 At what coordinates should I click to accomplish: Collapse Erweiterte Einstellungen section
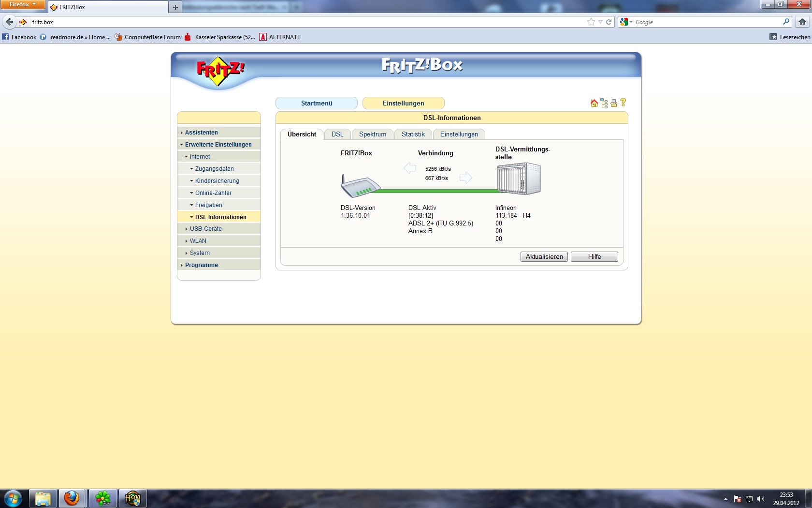(219, 144)
